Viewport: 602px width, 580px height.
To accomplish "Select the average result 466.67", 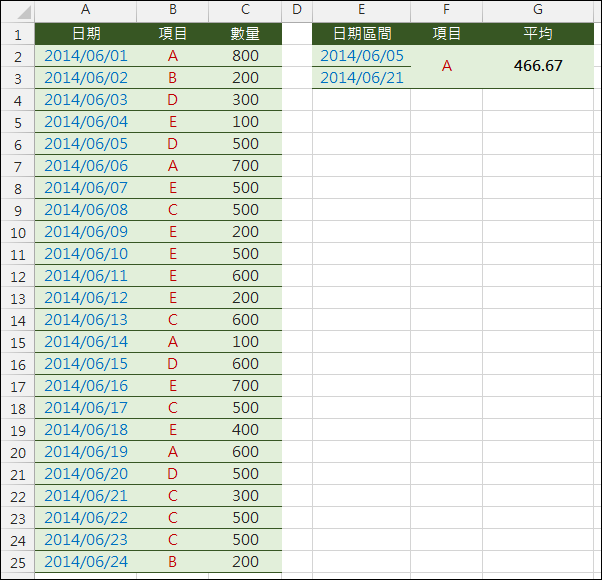I will [538, 66].
